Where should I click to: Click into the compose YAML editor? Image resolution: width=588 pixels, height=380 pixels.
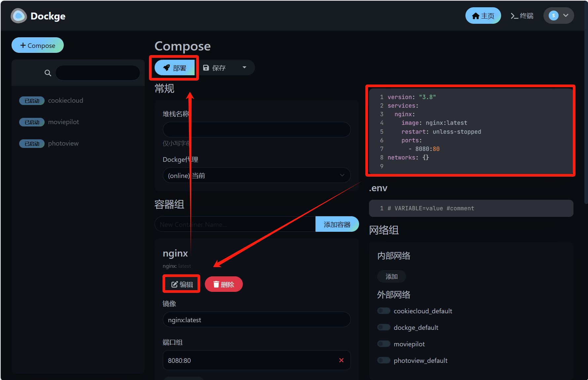coord(471,131)
